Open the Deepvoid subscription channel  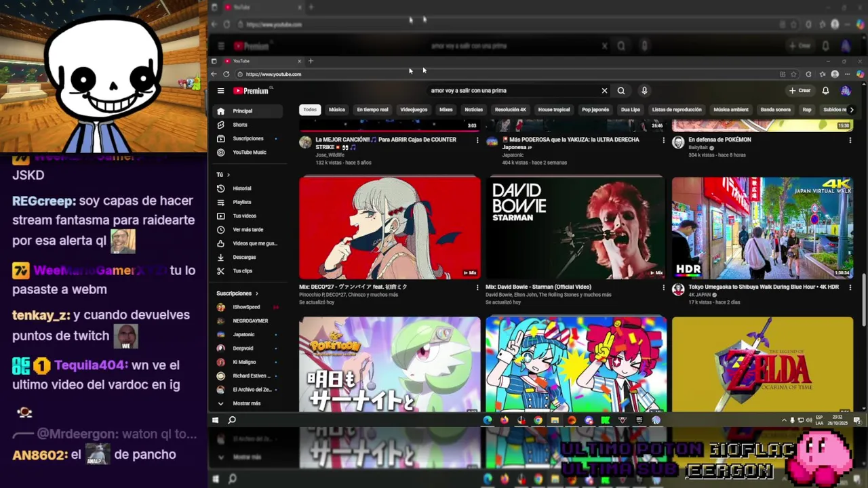pyautogui.click(x=248, y=348)
